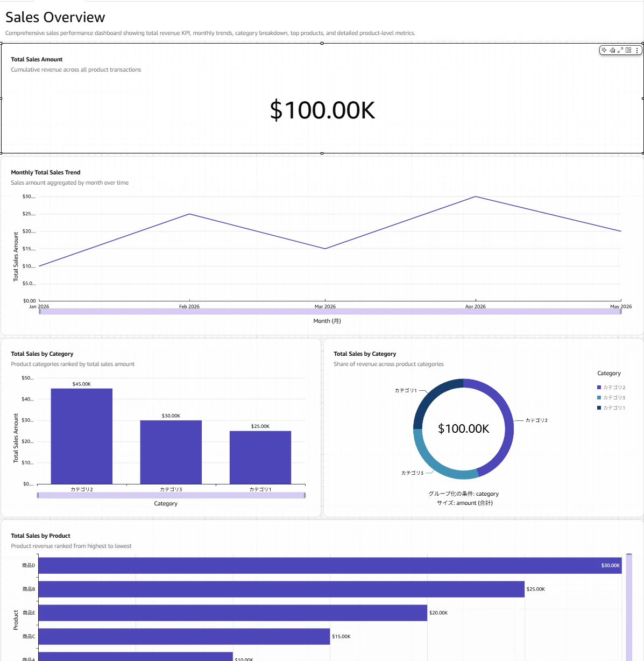Click the 'Category' x-axis title
644x661 pixels.
(166, 503)
